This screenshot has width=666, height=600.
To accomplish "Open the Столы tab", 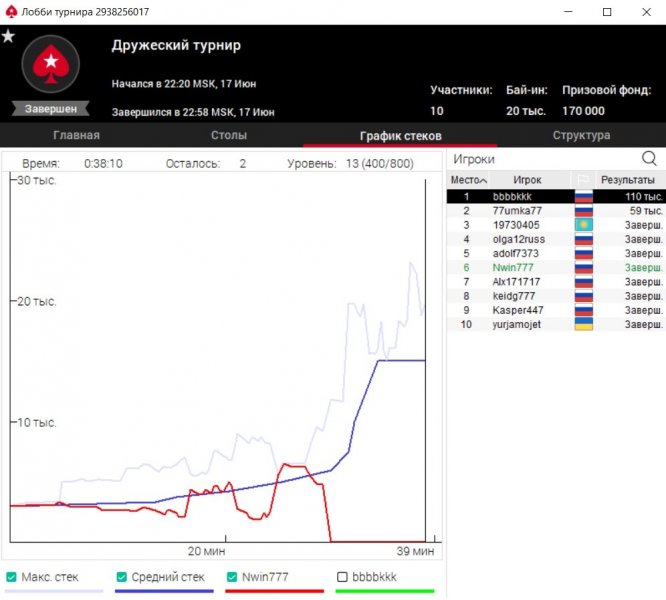I will point(229,135).
